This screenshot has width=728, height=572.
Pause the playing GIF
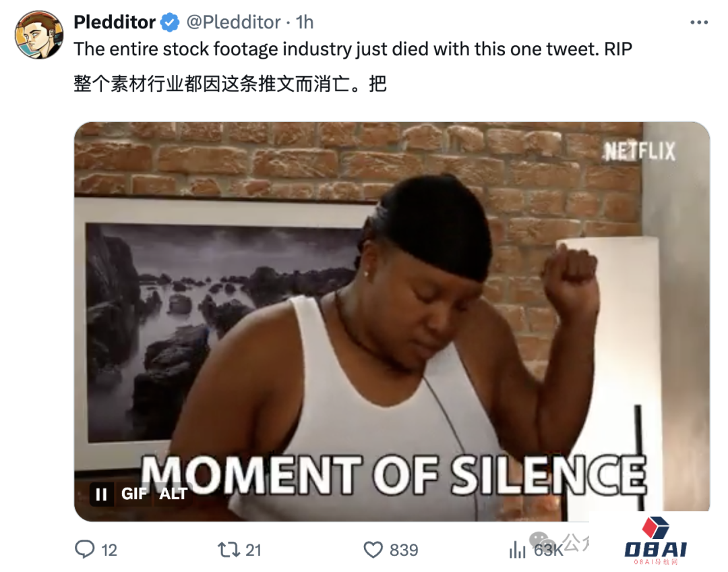pos(101,494)
